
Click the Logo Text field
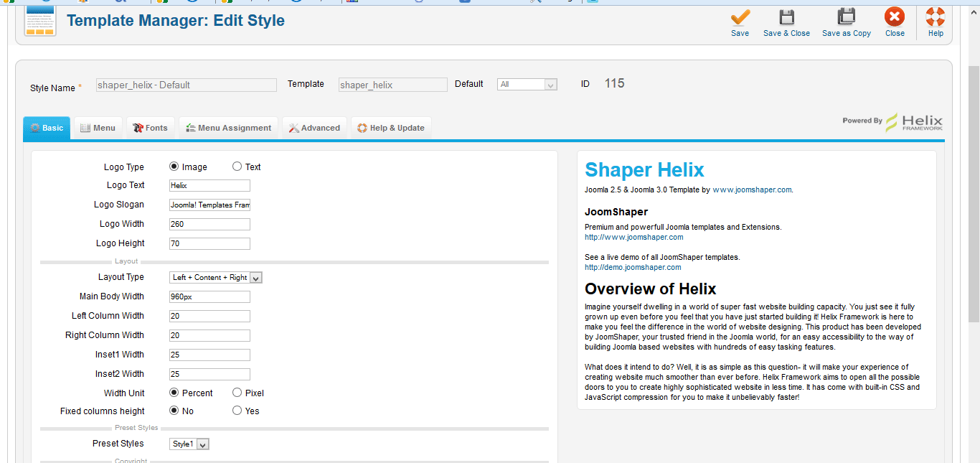pyautogui.click(x=209, y=185)
